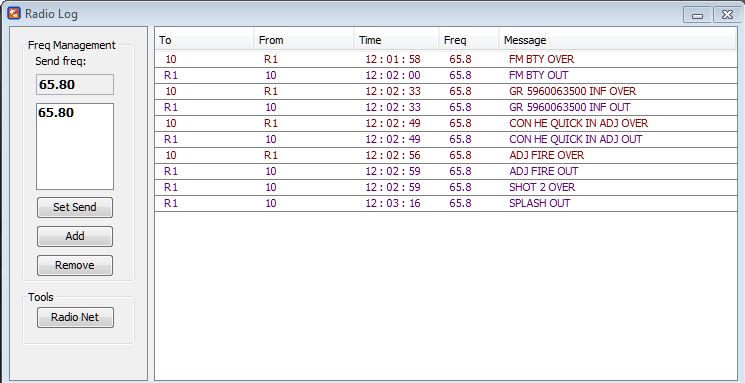Click the time 12 : 02 : 00

393,76
